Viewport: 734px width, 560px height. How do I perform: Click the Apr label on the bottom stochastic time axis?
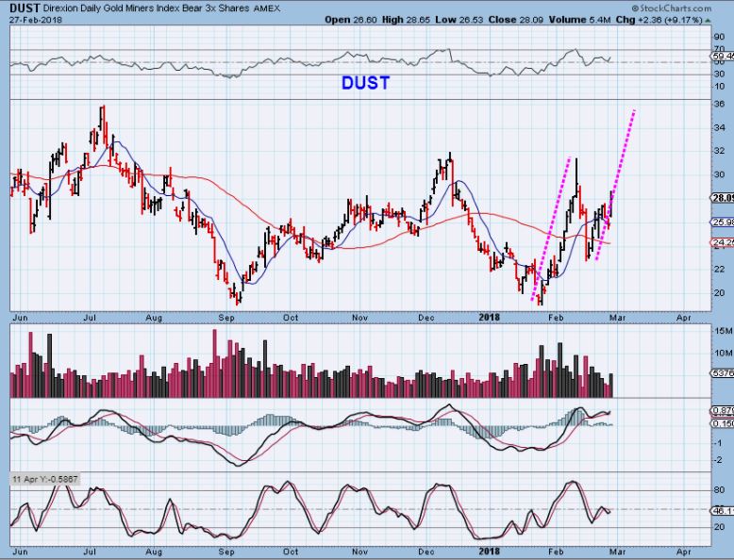683,552
